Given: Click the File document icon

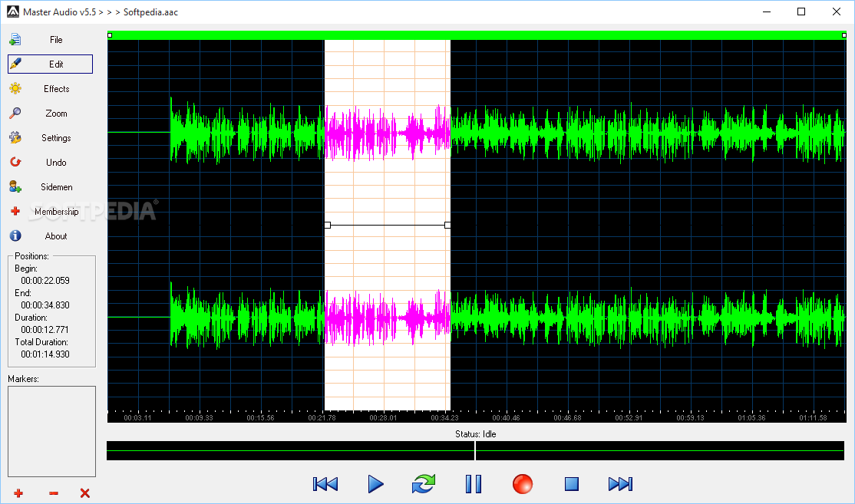Looking at the screenshot, I should 15,40.
